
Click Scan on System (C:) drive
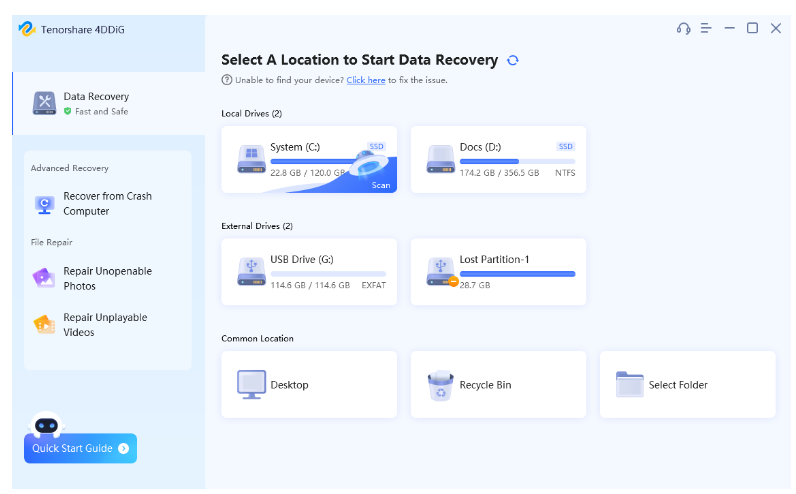pos(380,185)
